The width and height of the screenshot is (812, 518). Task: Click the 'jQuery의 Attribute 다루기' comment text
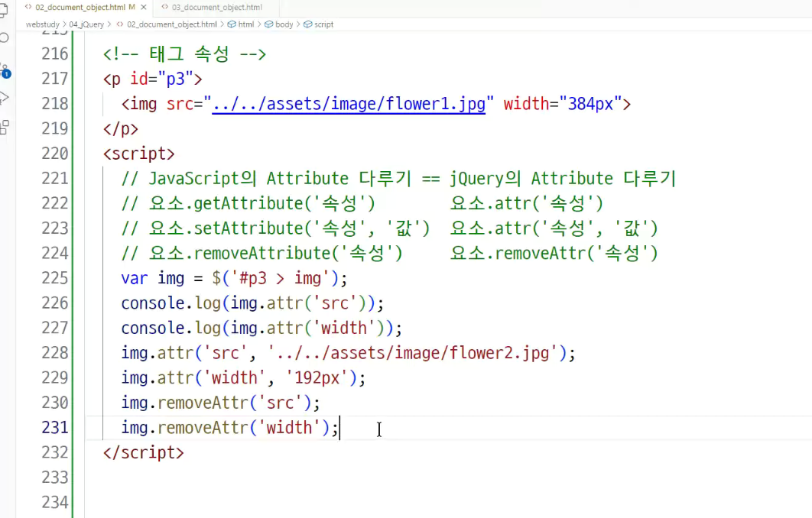click(563, 179)
